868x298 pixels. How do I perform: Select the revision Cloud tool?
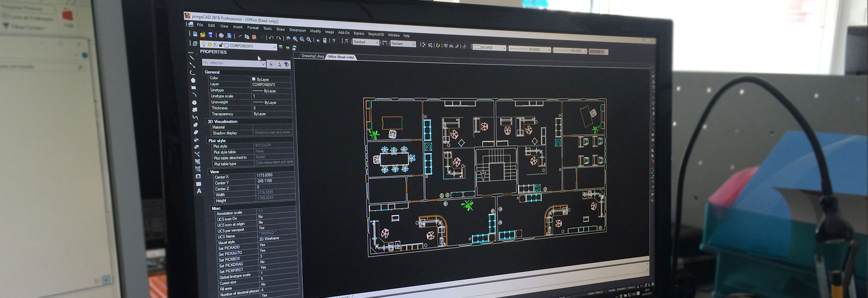coord(195,110)
